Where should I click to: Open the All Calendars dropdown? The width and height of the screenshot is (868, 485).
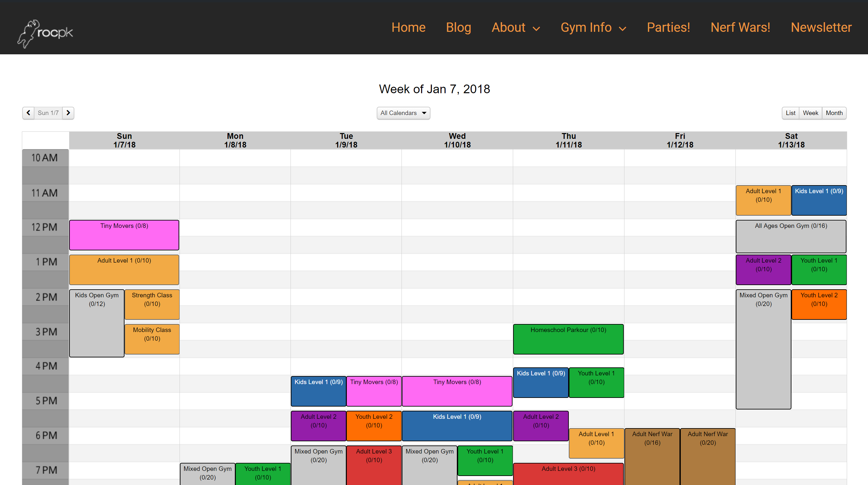pyautogui.click(x=403, y=113)
